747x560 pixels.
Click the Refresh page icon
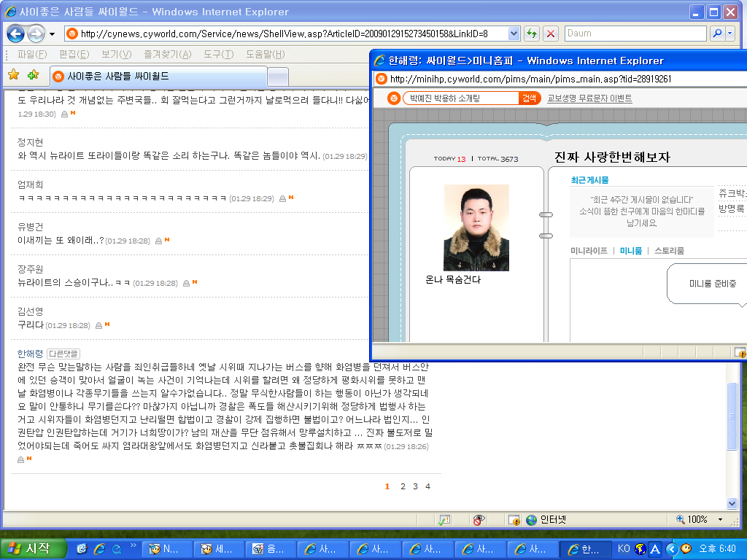click(532, 34)
